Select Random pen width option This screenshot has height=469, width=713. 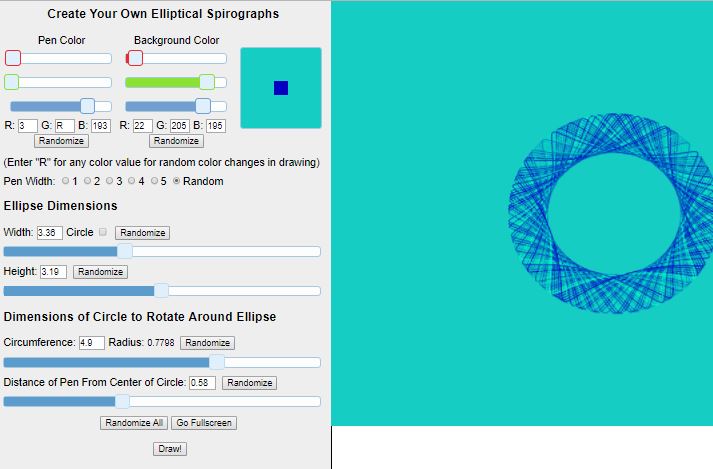[x=178, y=181]
